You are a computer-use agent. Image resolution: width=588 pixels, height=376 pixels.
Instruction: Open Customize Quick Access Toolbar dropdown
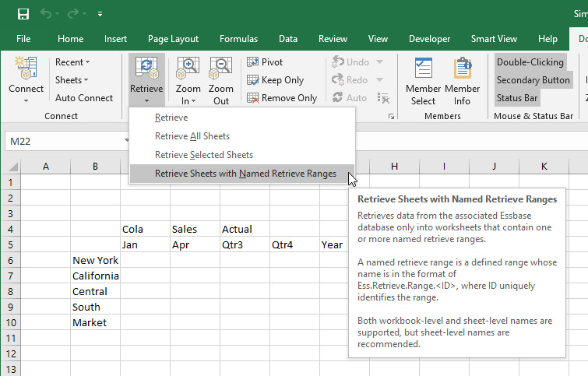(x=100, y=14)
